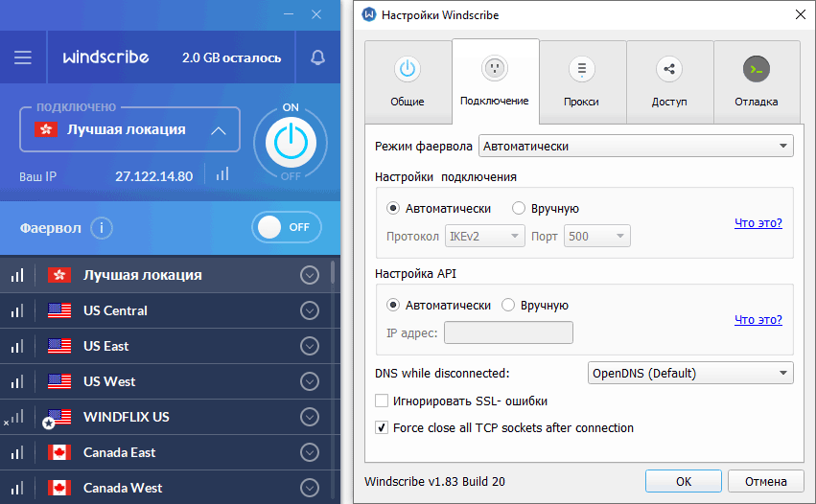
Task: Click the IP адрес input field
Action: [508, 332]
